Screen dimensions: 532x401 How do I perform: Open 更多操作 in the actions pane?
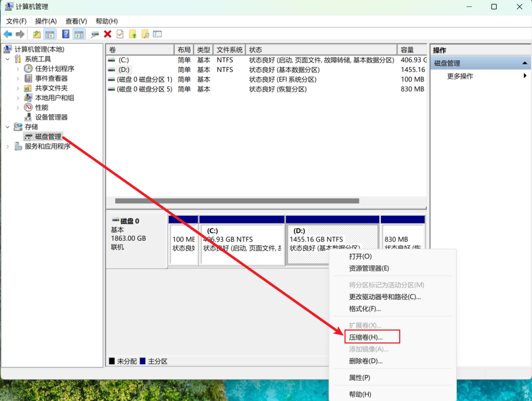point(460,76)
